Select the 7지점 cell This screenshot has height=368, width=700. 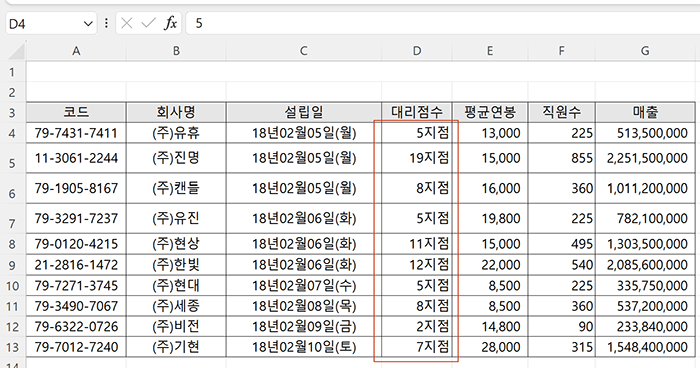point(417,347)
